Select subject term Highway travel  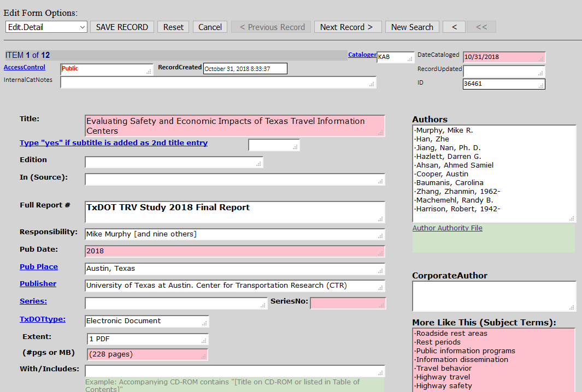pos(442,377)
